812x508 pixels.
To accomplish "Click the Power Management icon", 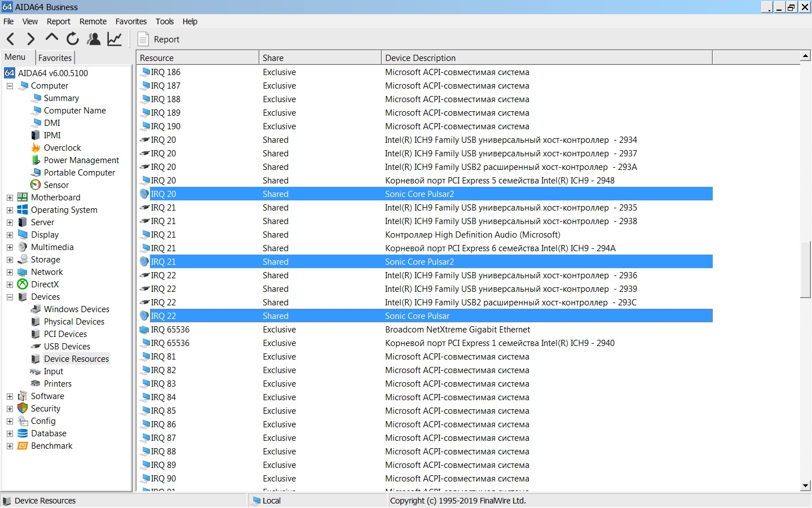I will [36, 160].
